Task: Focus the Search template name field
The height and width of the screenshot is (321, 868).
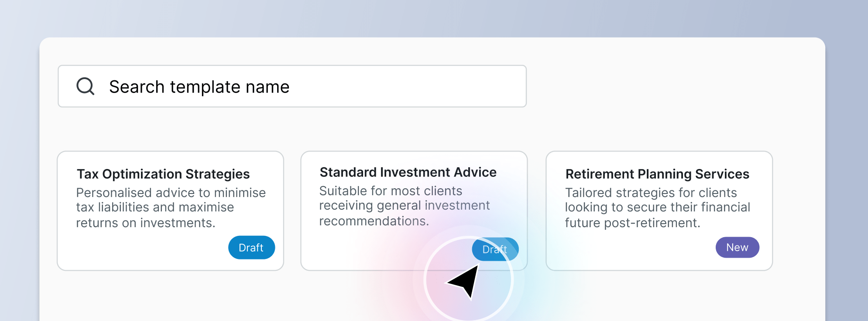Action: point(305,86)
